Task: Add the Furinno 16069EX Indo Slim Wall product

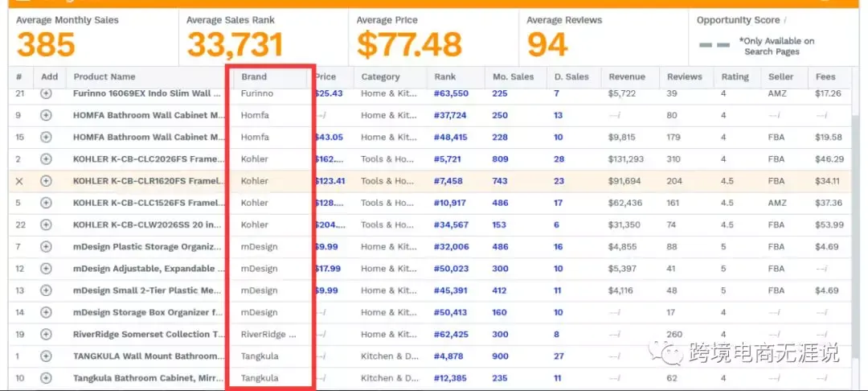Action: coord(46,93)
